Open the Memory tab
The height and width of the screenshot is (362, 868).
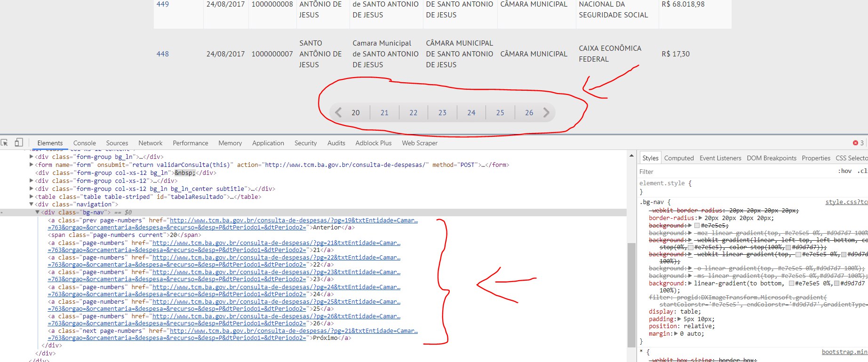coord(230,143)
